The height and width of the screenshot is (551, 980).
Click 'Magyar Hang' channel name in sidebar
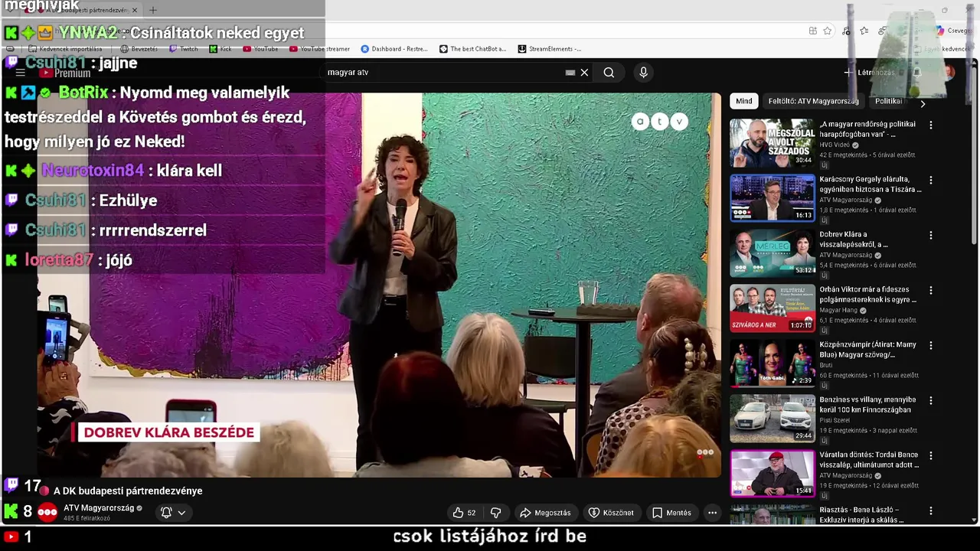(x=839, y=310)
